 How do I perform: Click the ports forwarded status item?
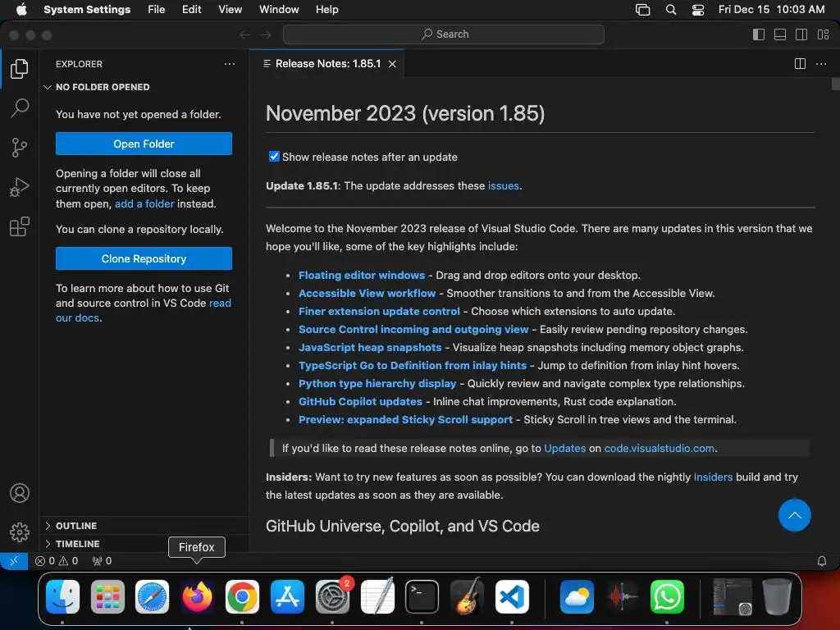click(102, 561)
